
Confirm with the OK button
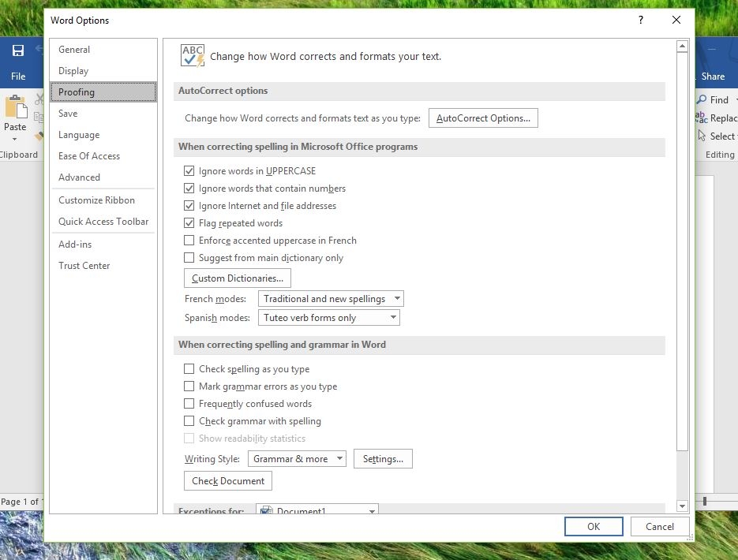[594, 526]
